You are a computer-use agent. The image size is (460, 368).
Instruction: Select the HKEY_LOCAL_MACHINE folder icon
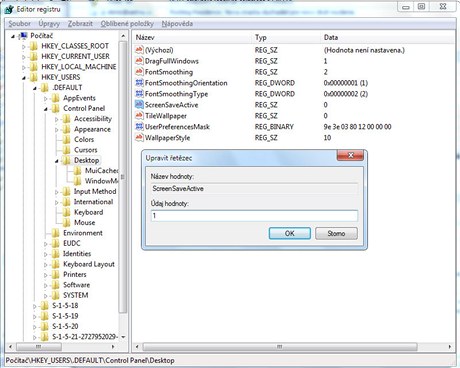tap(34, 67)
